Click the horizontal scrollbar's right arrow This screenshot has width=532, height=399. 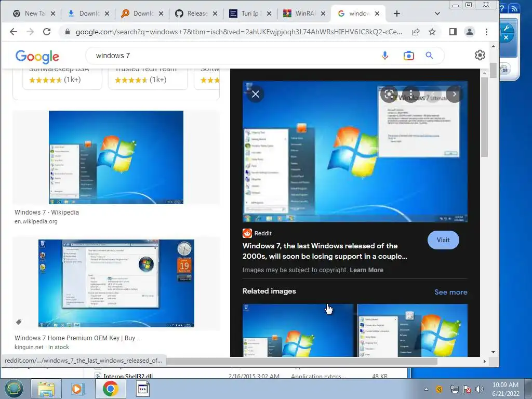click(x=484, y=362)
